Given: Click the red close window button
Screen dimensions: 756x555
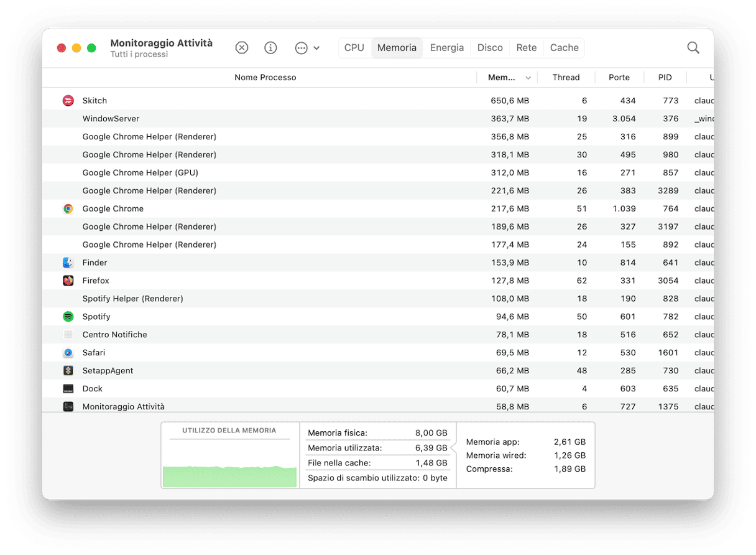Looking at the screenshot, I should coord(62,48).
